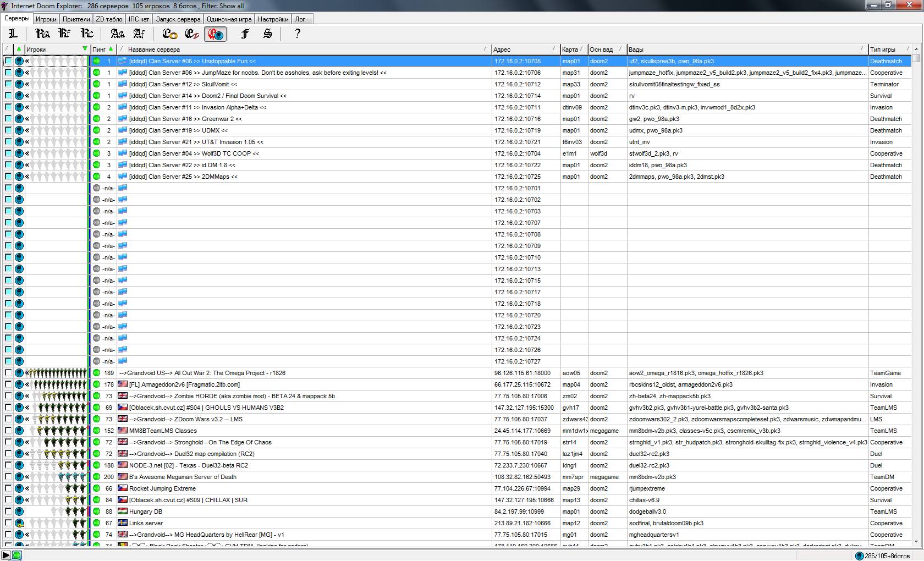Open help via the question mark icon
This screenshot has height=561, width=924.
click(x=298, y=34)
